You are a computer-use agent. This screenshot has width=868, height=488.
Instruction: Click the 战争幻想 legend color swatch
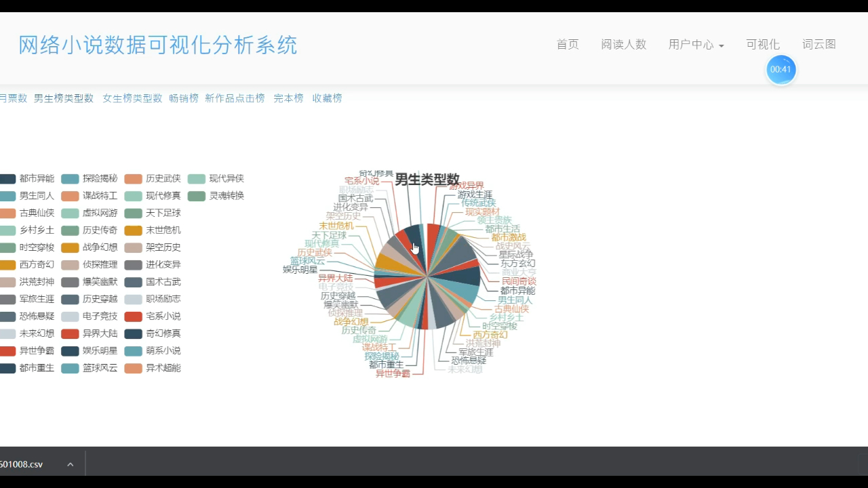pos(70,247)
